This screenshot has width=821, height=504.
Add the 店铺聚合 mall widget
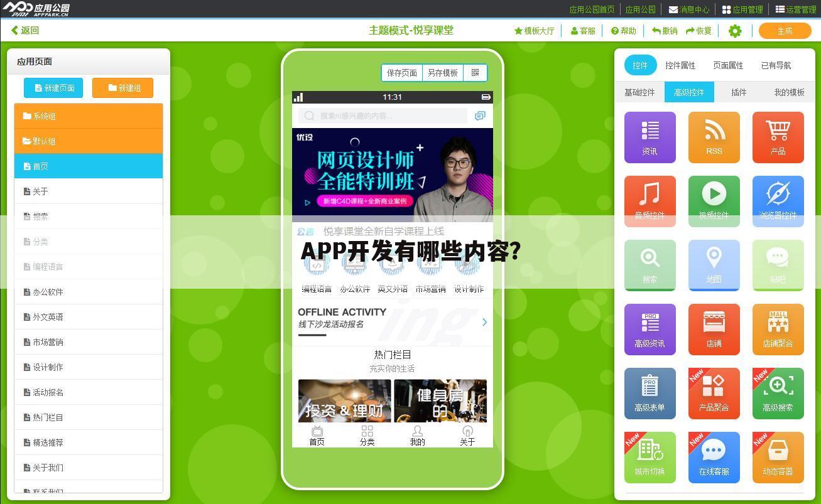point(778,330)
